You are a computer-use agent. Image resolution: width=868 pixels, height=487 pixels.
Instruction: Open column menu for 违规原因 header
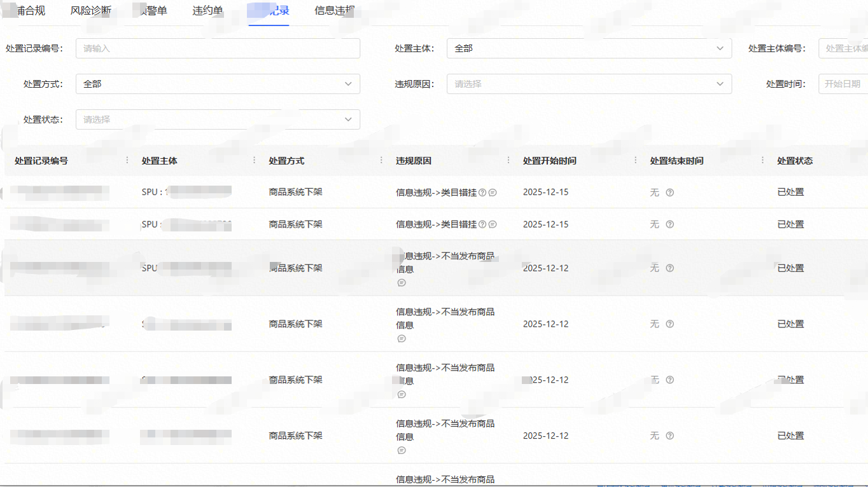click(x=508, y=160)
